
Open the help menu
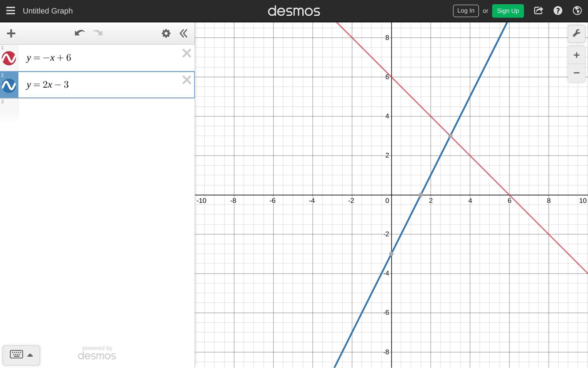pyautogui.click(x=558, y=11)
